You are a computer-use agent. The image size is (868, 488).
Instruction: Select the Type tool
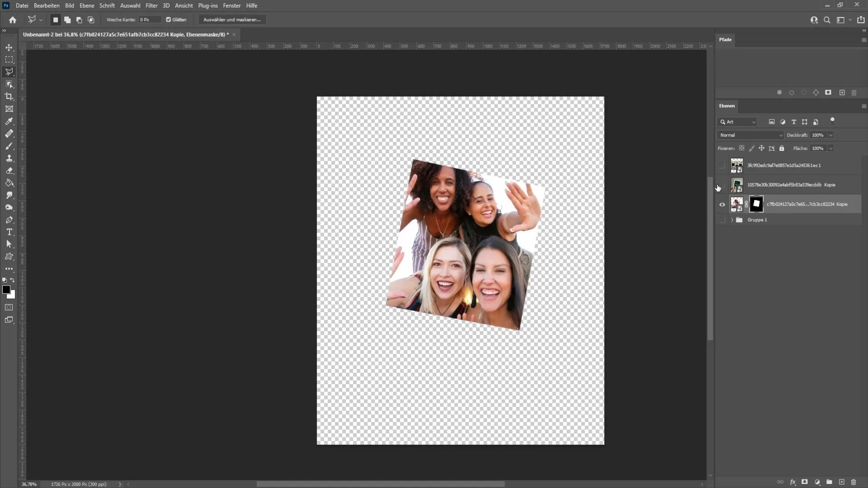[9, 232]
